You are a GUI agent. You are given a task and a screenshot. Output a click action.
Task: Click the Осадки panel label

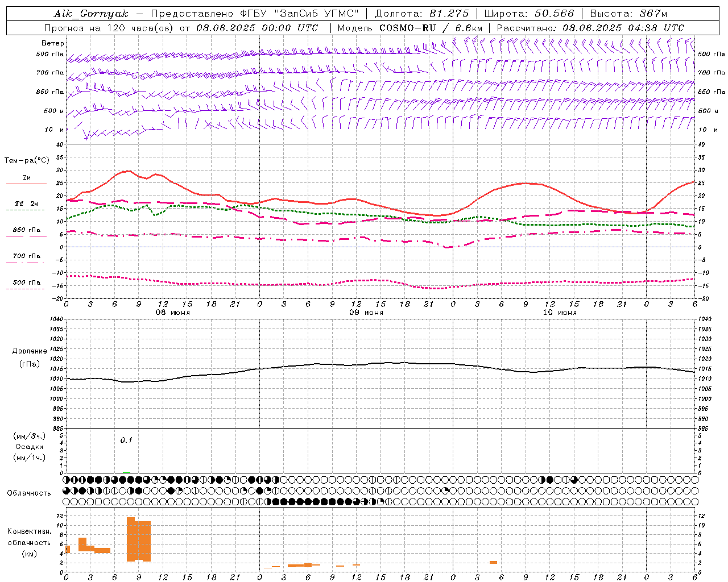click(x=30, y=447)
